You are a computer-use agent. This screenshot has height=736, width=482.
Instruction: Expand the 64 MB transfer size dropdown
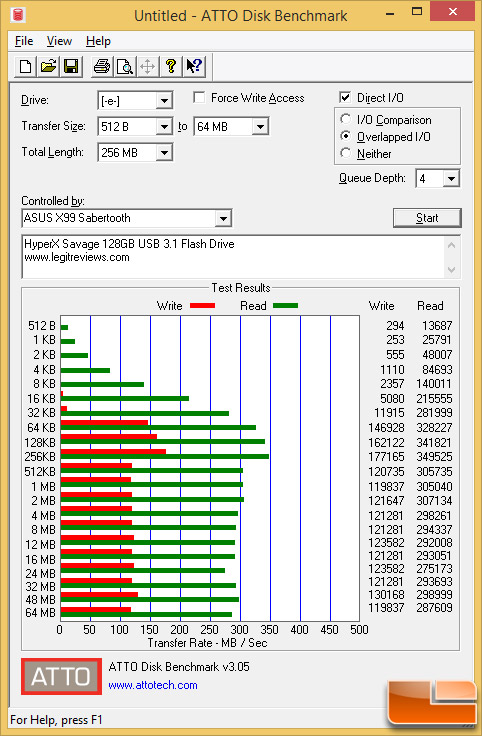tap(260, 127)
